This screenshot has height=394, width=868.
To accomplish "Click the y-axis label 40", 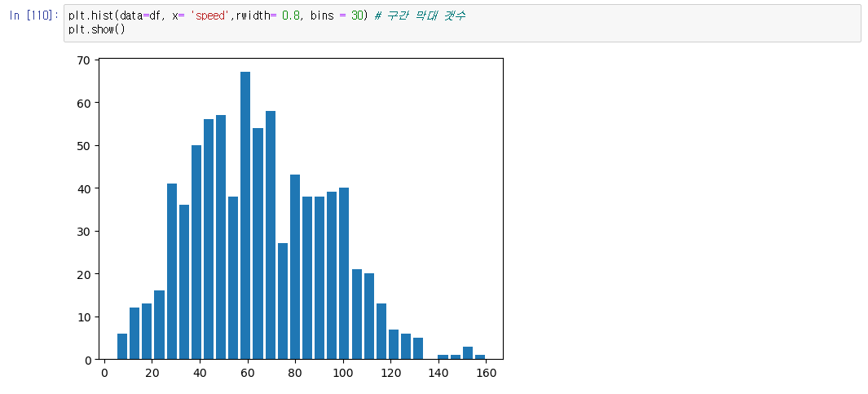I will pos(84,188).
